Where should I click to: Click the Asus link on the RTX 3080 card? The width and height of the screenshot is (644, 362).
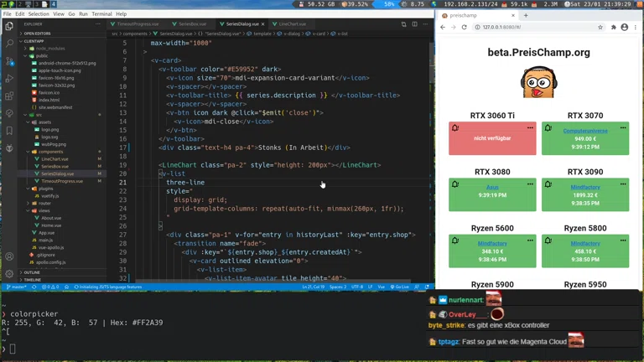[492, 188]
